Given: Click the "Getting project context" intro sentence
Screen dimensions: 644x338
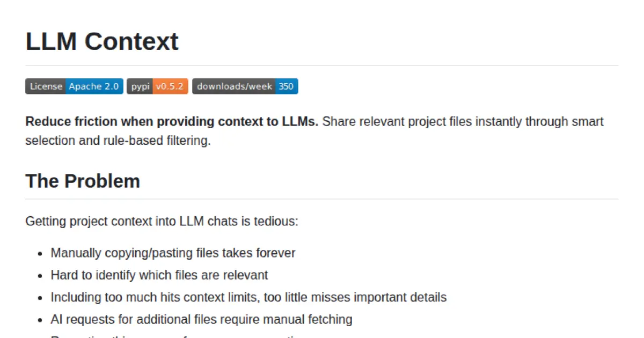Looking at the screenshot, I should tap(162, 221).
